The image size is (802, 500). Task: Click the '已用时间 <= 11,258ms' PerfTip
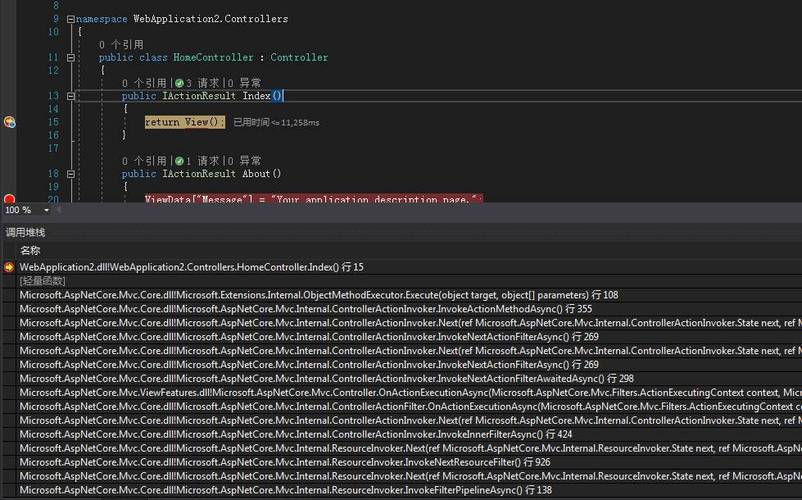point(276,123)
